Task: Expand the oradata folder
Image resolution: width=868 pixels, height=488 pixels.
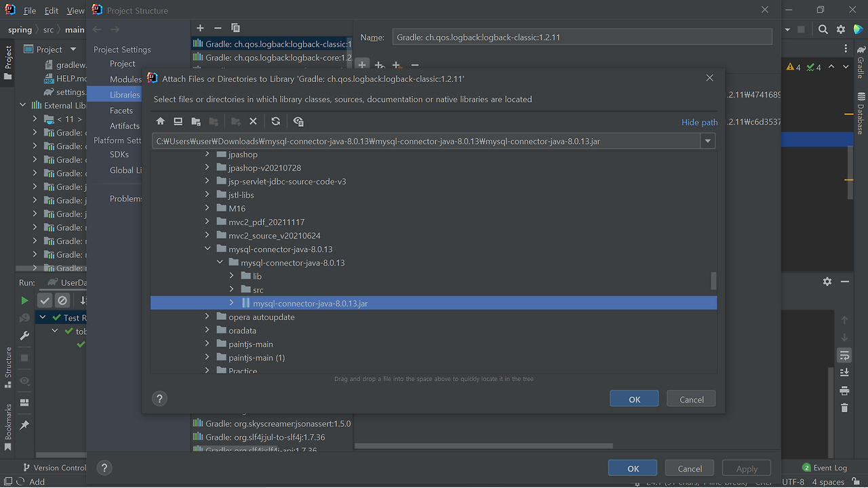Action: (208, 331)
